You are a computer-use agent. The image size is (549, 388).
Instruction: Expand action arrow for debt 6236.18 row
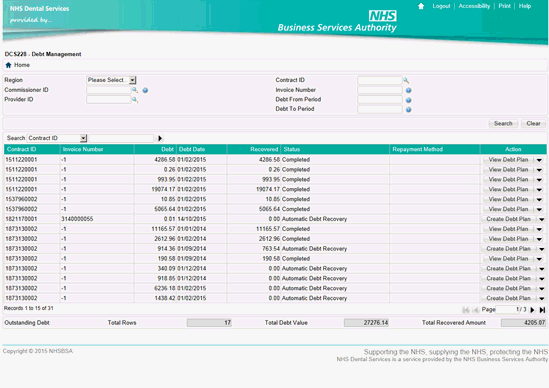point(542,289)
